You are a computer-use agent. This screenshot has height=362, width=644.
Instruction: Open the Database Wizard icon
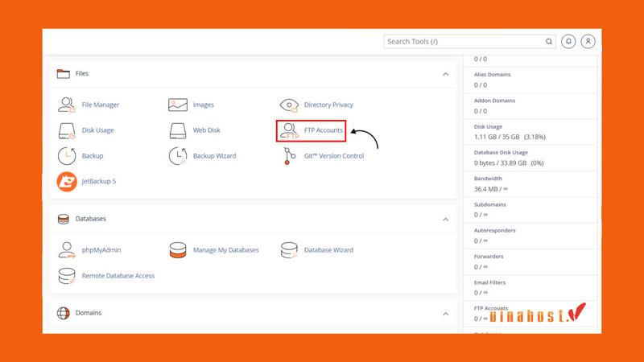pyautogui.click(x=289, y=250)
